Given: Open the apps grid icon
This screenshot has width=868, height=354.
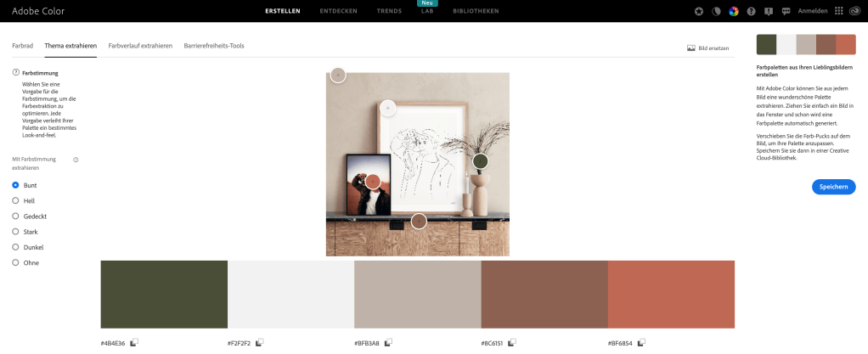Looking at the screenshot, I should click(x=838, y=11).
